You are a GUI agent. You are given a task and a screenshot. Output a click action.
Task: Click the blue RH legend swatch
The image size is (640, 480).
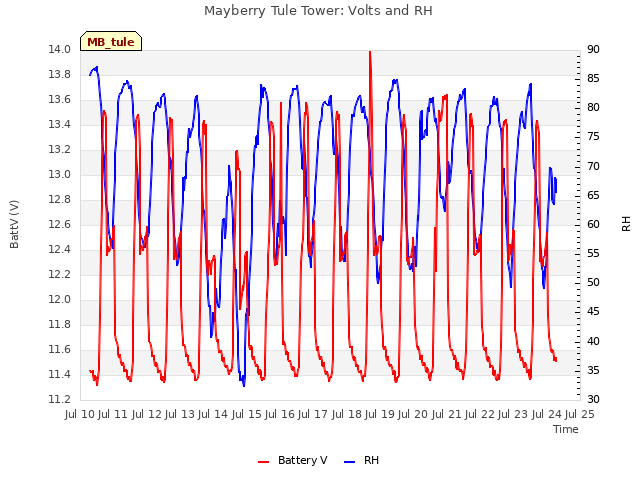coord(350,462)
